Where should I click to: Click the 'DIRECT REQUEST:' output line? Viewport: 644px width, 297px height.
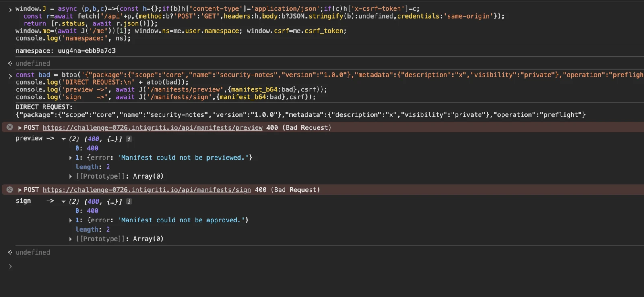click(x=44, y=107)
